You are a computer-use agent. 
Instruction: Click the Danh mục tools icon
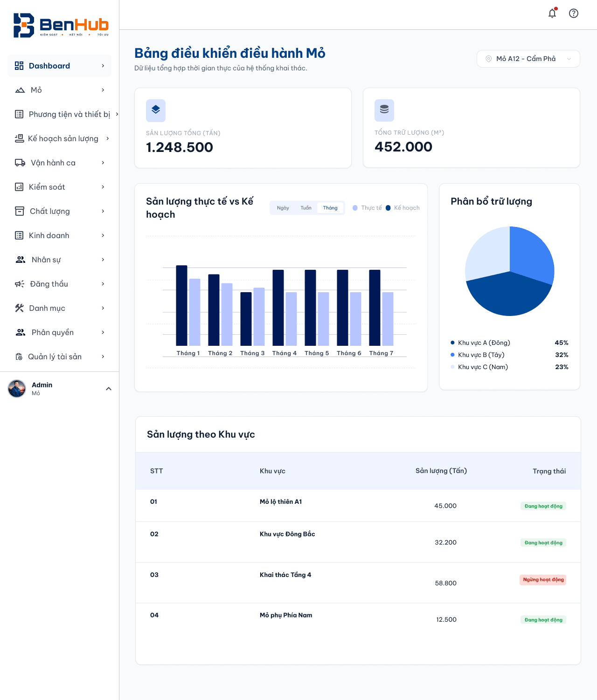(x=19, y=308)
